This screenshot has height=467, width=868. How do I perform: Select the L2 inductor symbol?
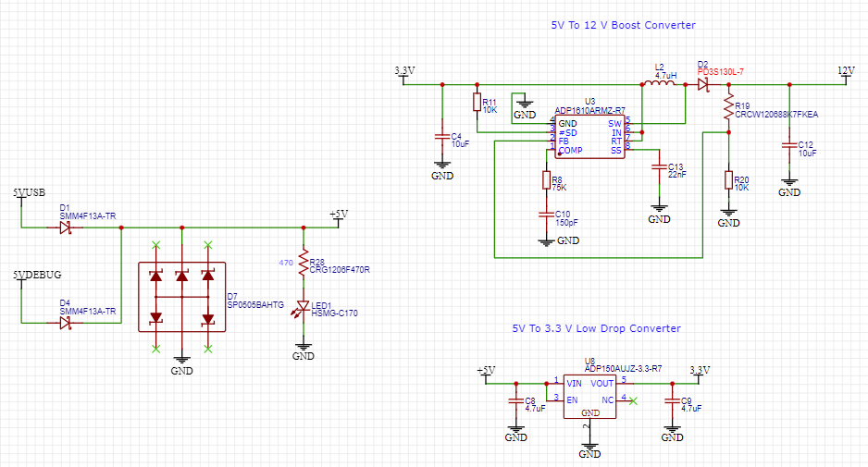coord(660,83)
